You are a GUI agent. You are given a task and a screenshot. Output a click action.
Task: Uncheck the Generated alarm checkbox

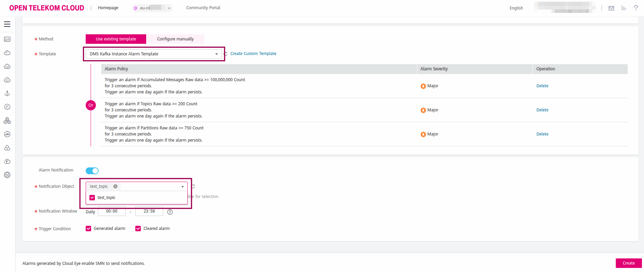[x=88, y=229]
